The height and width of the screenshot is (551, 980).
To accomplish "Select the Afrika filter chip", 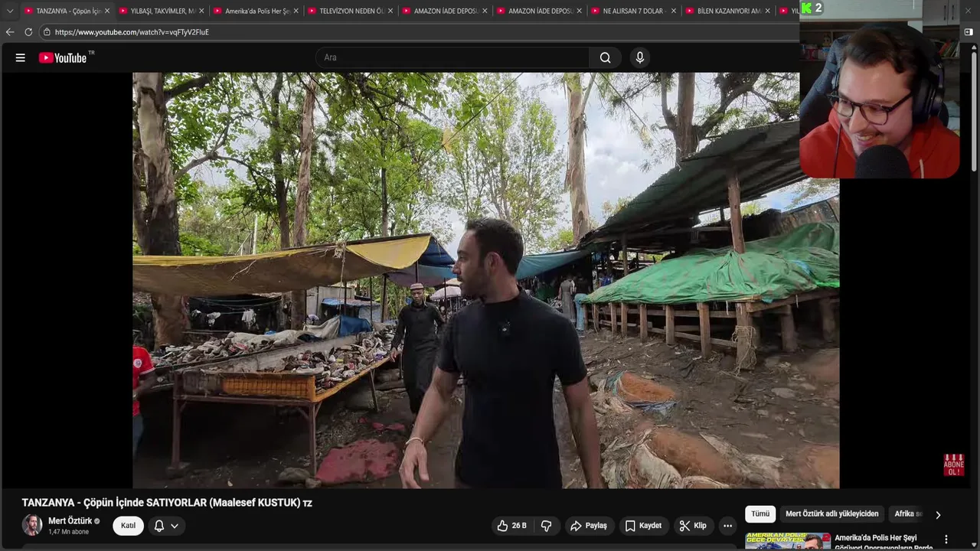I will pyautogui.click(x=908, y=514).
